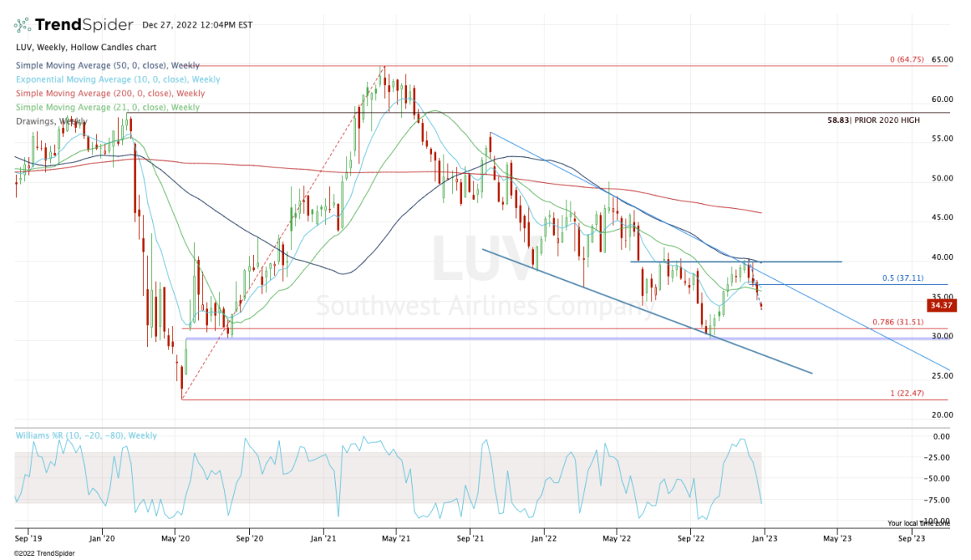Click the -100.00 Williams %R axis label
The image size is (971, 560).
(x=937, y=521)
